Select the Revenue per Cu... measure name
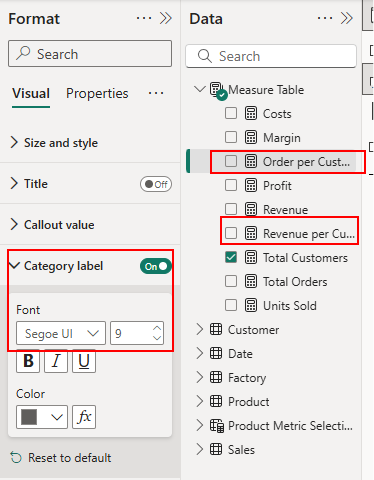This screenshot has height=480, width=374. [309, 234]
